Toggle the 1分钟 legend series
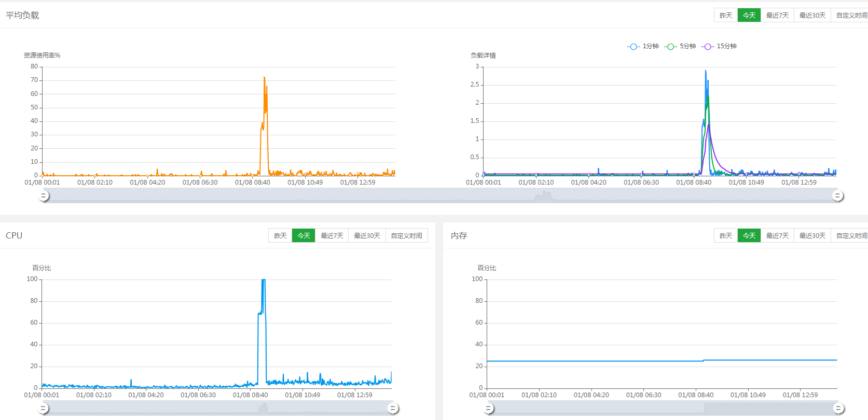This screenshot has height=420, width=868. click(x=643, y=46)
